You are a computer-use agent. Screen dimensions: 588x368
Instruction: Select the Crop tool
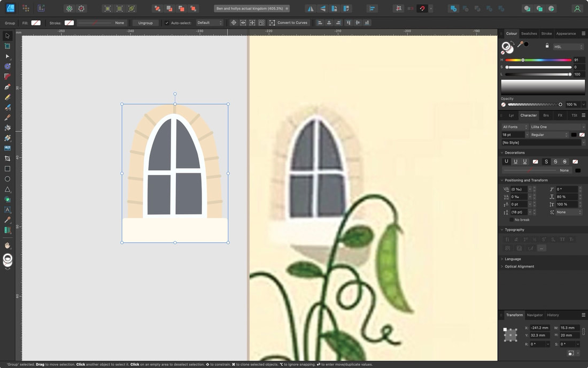point(7,158)
